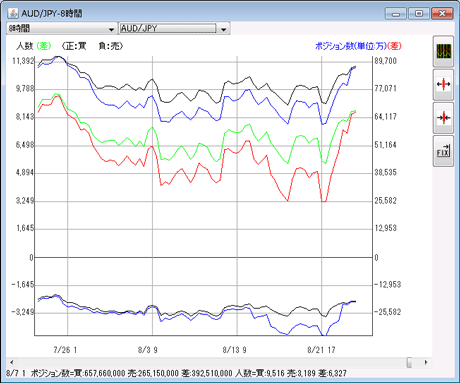Click the 8/21 17 date label
The height and width of the screenshot is (383, 460).
click(x=321, y=350)
